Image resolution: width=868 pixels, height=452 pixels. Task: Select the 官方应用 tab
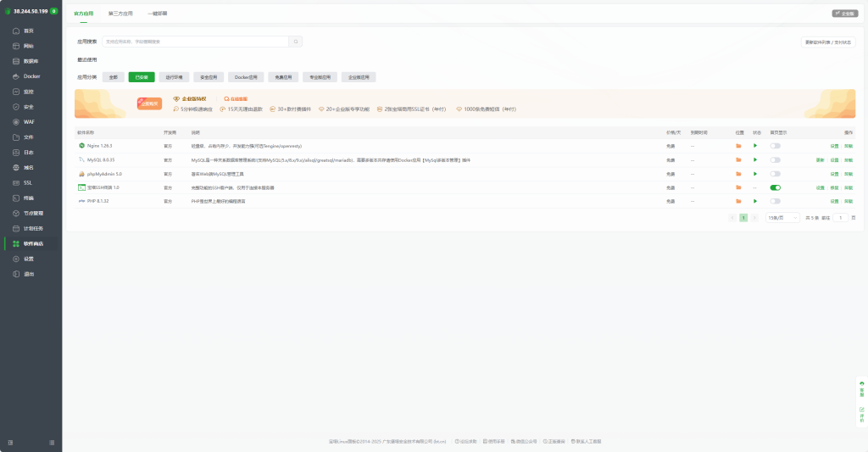(x=84, y=14)
